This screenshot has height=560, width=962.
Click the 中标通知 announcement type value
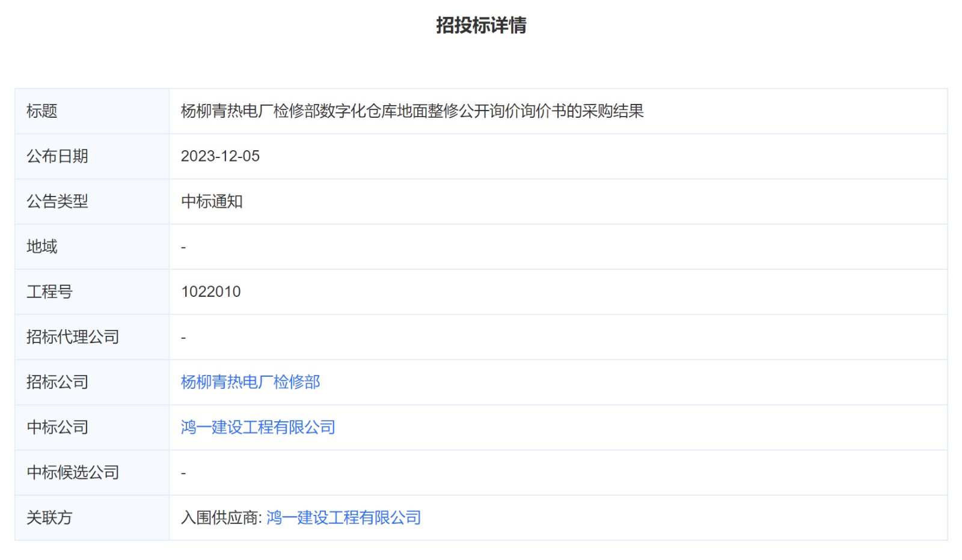click(x=212, y=201)
